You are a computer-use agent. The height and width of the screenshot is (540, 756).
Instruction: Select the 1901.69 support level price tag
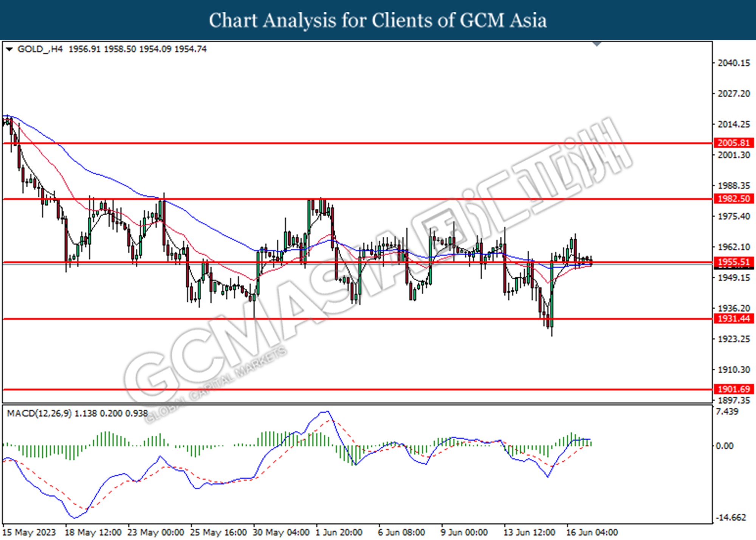(x=734, y=389)
